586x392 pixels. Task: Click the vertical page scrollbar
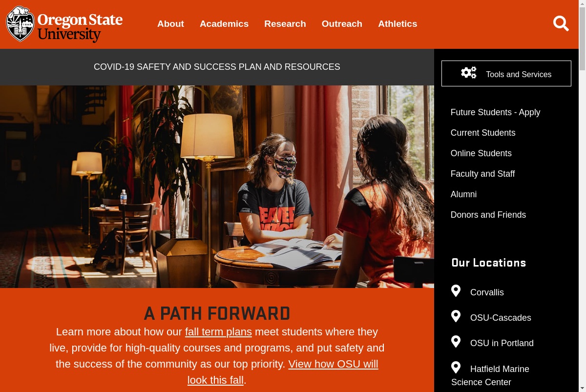click(x=582, y=196)
